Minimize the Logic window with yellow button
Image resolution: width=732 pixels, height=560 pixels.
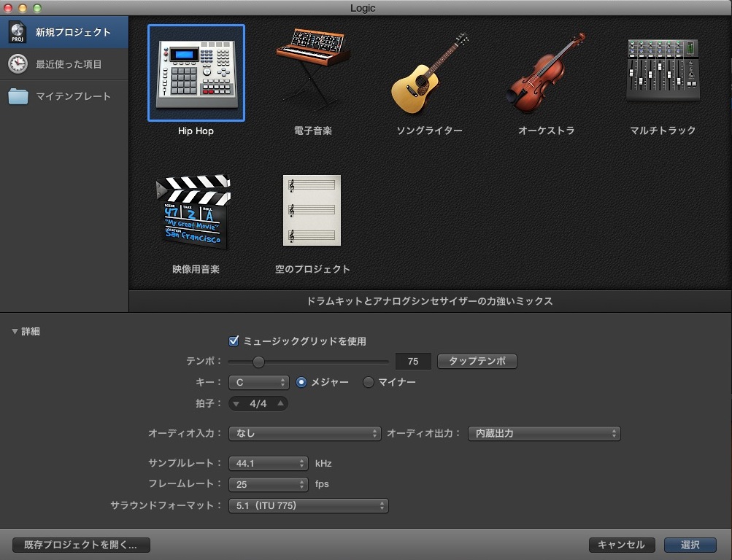pos(23,8)
